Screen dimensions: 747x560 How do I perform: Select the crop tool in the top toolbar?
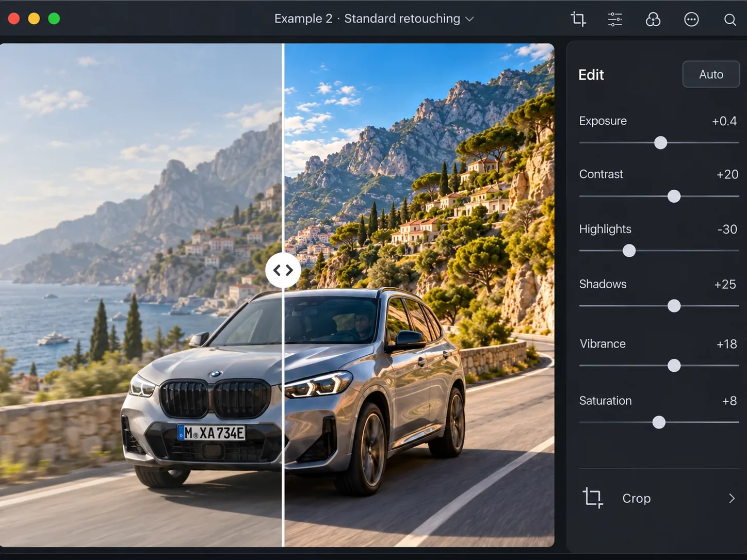point(578,19)
